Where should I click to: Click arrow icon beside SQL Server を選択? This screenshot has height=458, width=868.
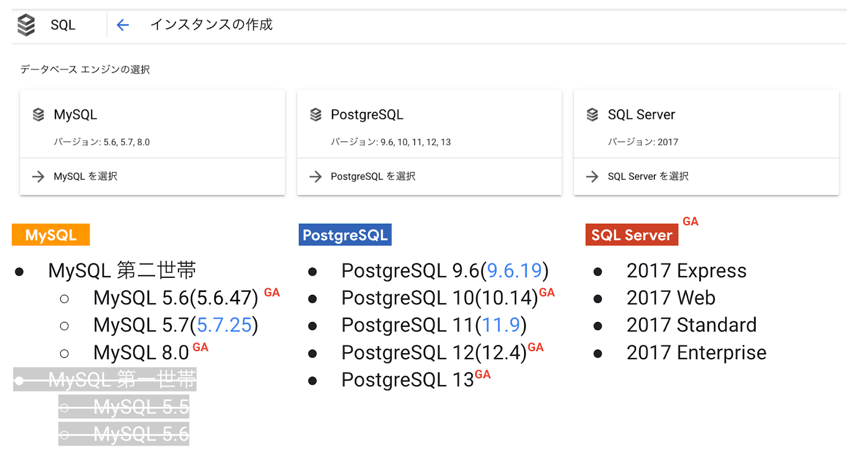coord(592,176)
